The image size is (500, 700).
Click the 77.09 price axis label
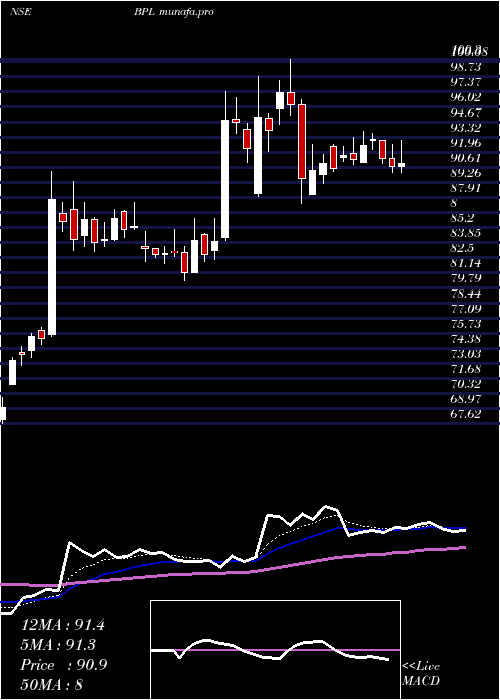click(466, 309)
